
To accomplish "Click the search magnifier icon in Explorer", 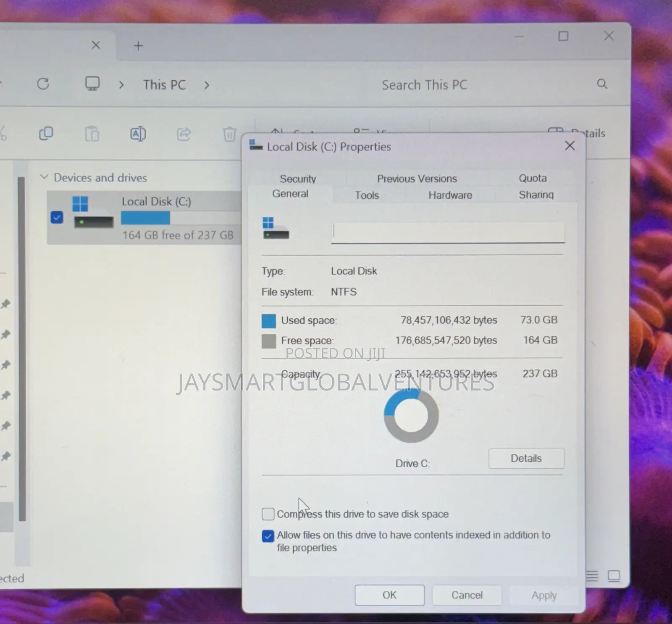I will [602, 84].
